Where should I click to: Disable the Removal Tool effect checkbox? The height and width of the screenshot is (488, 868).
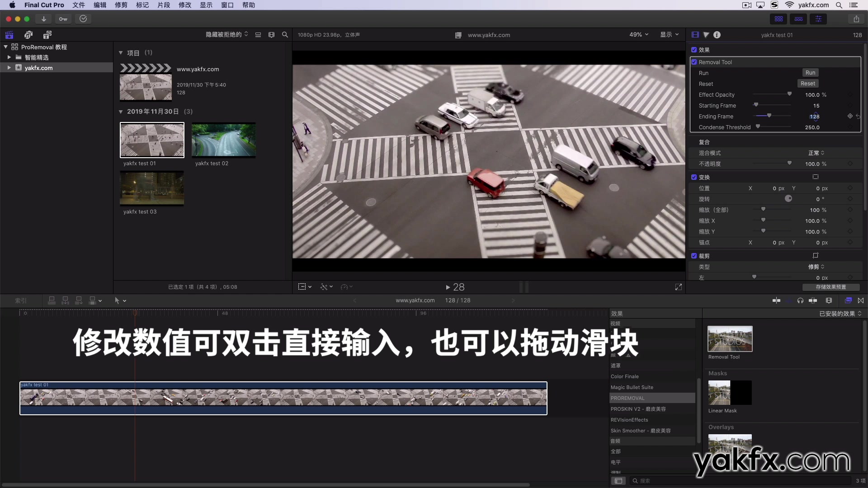(x=695, y=62)
